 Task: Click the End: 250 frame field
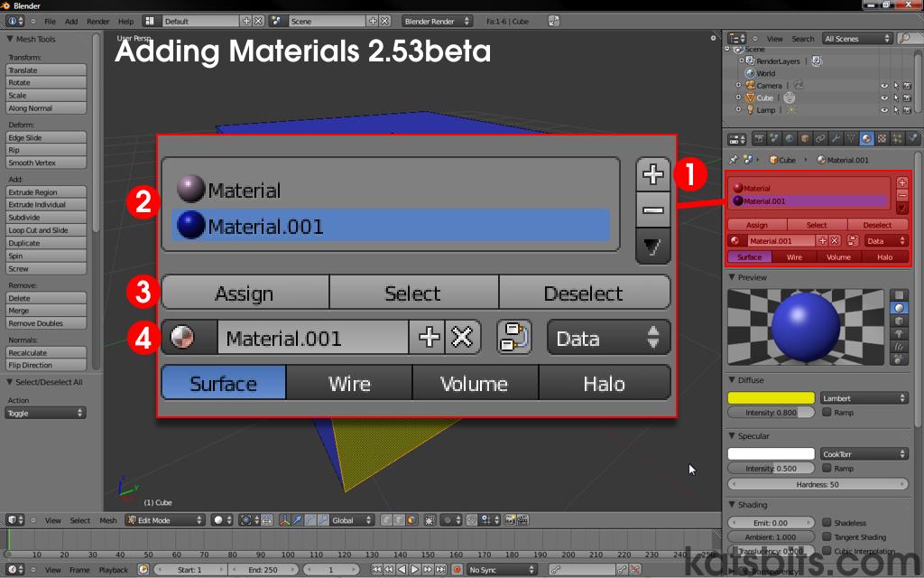pyautogui.click(x=263, y=570)
